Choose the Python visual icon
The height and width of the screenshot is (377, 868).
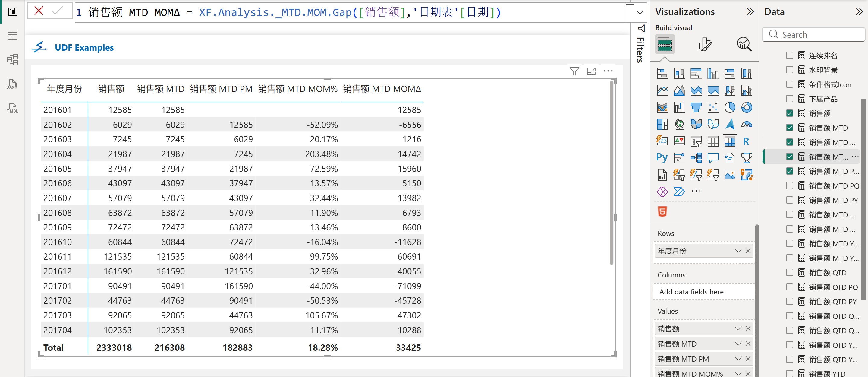[x=662, y=158]
